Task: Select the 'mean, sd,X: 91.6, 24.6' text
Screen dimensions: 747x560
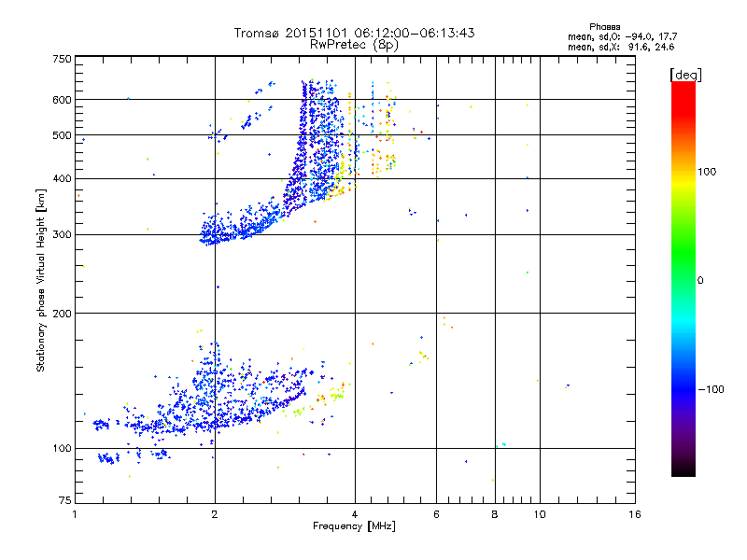Action: [621, 47]
